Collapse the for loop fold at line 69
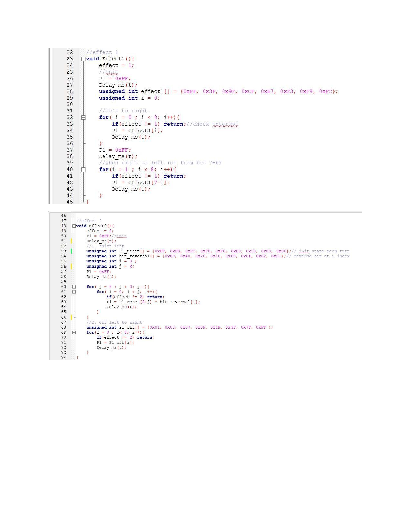 [x=74, y=332]
